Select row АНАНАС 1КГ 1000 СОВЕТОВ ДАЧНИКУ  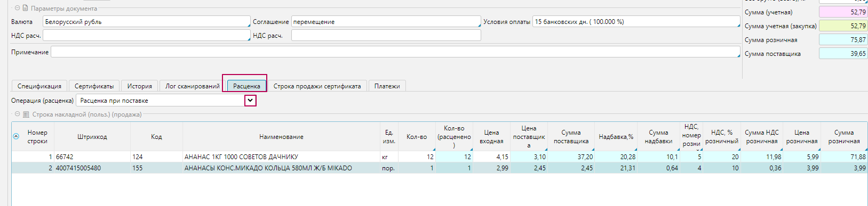[440, 156]
